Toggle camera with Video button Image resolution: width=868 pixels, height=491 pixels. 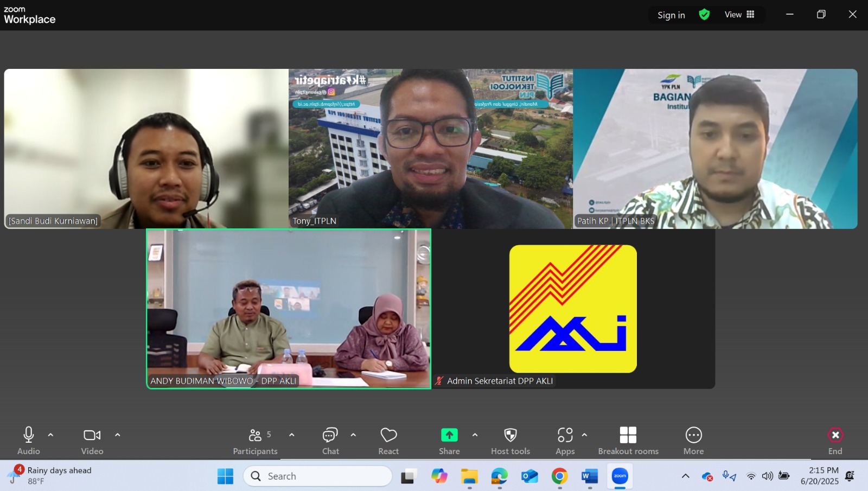click(92, 441)
